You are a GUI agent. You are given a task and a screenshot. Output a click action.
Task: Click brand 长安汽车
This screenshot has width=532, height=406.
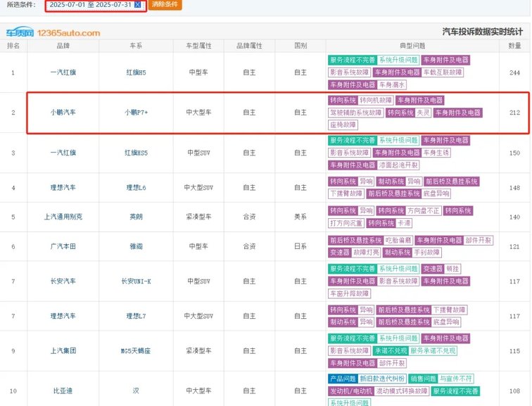[x=63, y=281]
